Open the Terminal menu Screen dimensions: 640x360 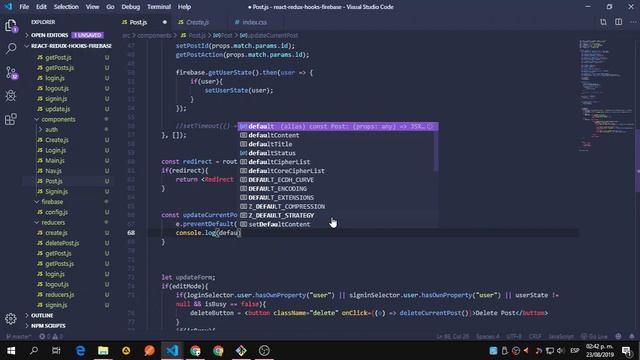159,7
